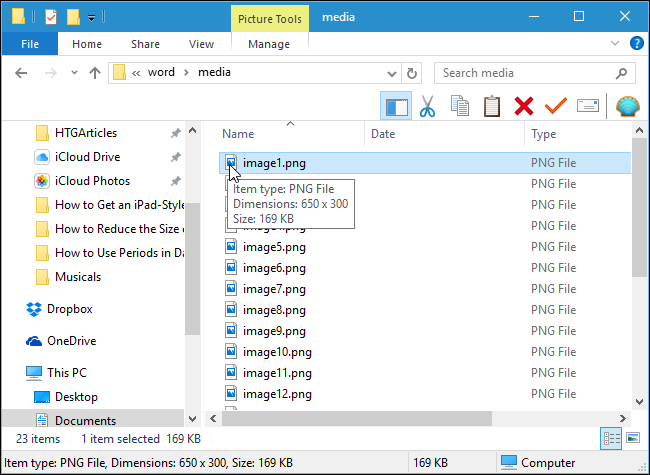The image size is (650, 475).
Task: Switch to Large icons view in status bar
Action: tap(633, 438)
